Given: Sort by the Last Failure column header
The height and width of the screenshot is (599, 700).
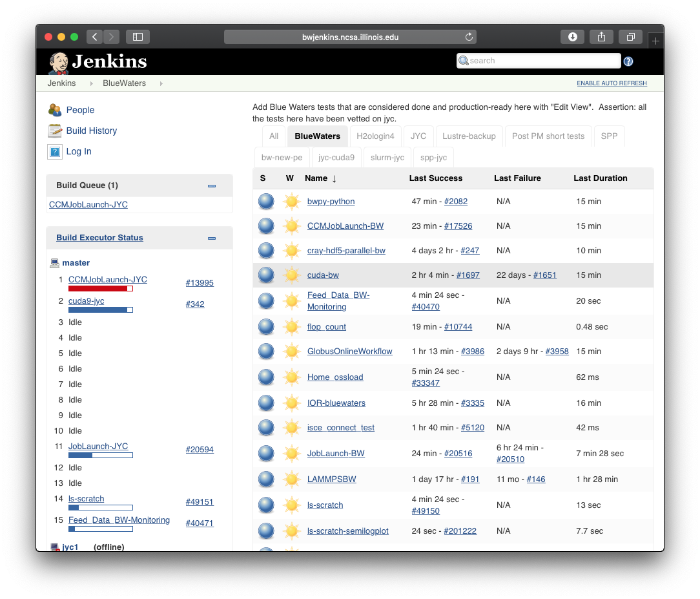Looking at the screenshot, I should [x=517, y=178].
